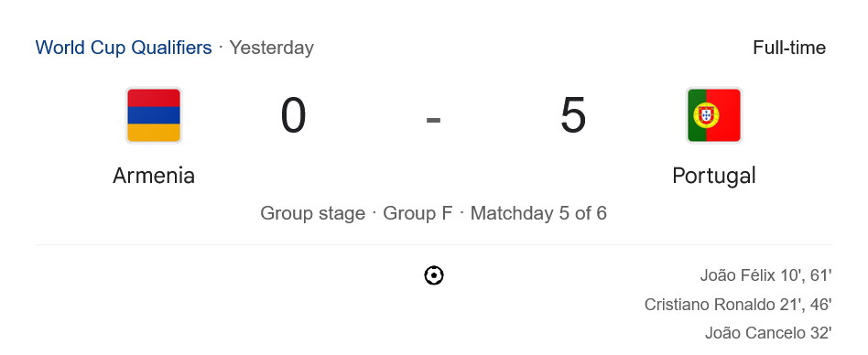
Task: Click Armenia's score of 0
Action: (293, 115)
